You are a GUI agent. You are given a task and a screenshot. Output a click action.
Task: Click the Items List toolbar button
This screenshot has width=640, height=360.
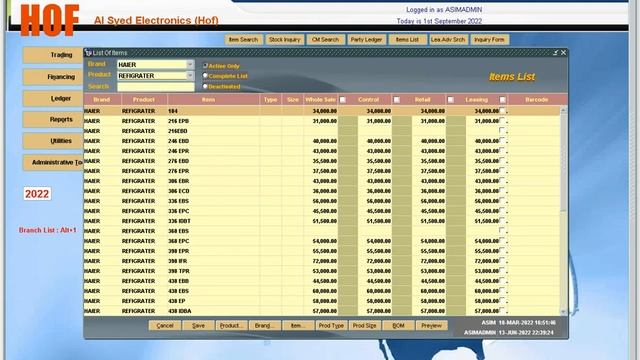pyautogui.click(x=407, y=40)
